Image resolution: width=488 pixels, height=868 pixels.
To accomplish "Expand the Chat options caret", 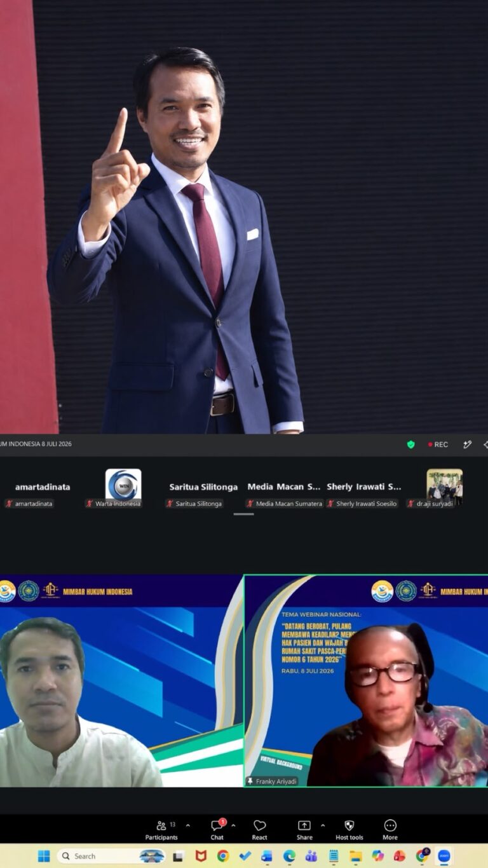I will coord(233,825).
